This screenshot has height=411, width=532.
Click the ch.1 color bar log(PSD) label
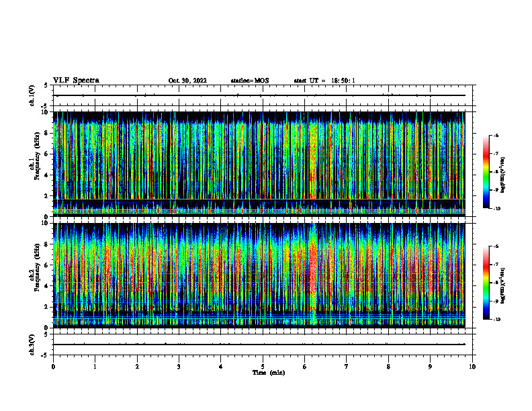(x=503, y=175)
